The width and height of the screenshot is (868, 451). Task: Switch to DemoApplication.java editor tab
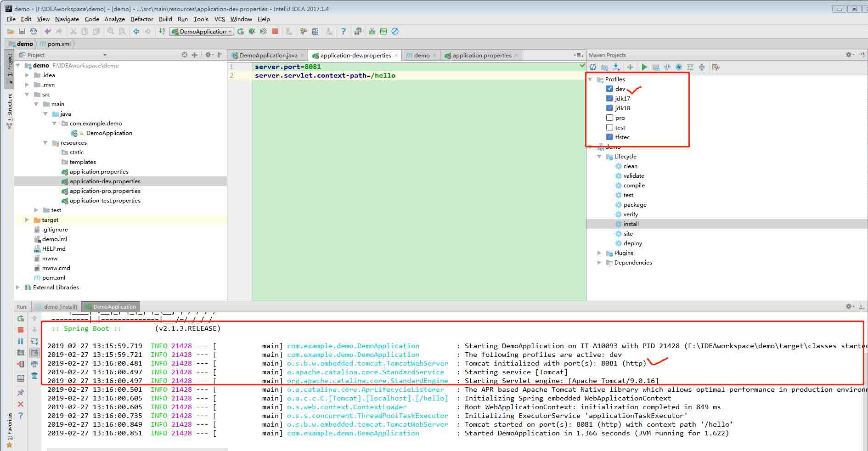coord(268,55)
